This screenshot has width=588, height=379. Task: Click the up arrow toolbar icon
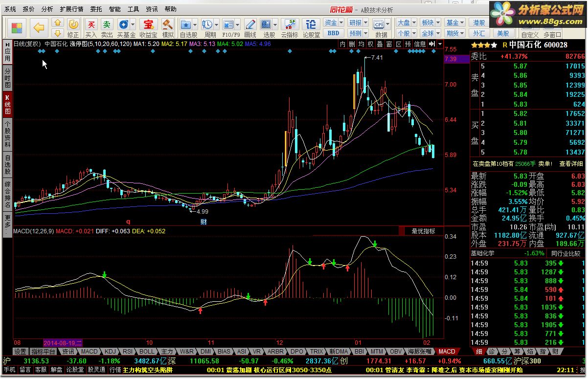click(57, 23)
